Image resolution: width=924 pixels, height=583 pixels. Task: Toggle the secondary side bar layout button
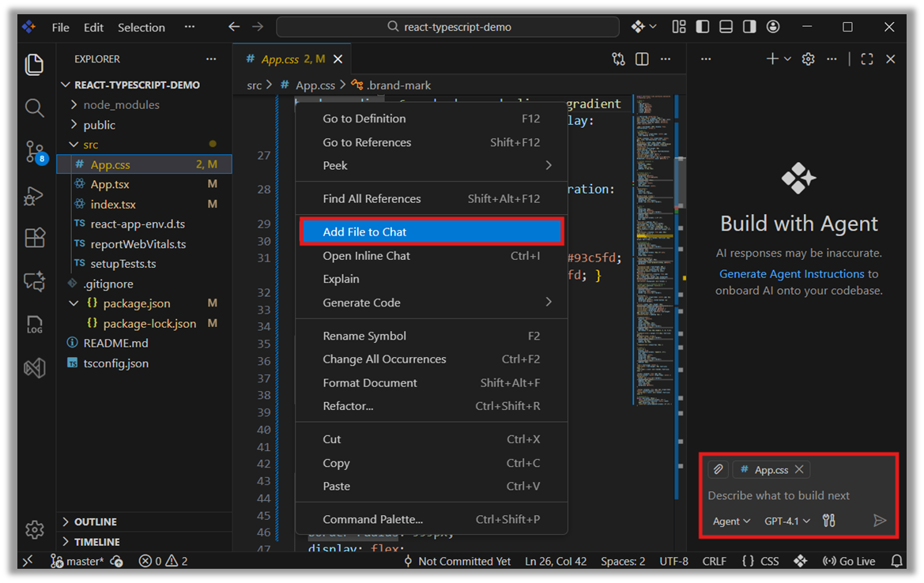pyautogui.click(x=749, y=27)
